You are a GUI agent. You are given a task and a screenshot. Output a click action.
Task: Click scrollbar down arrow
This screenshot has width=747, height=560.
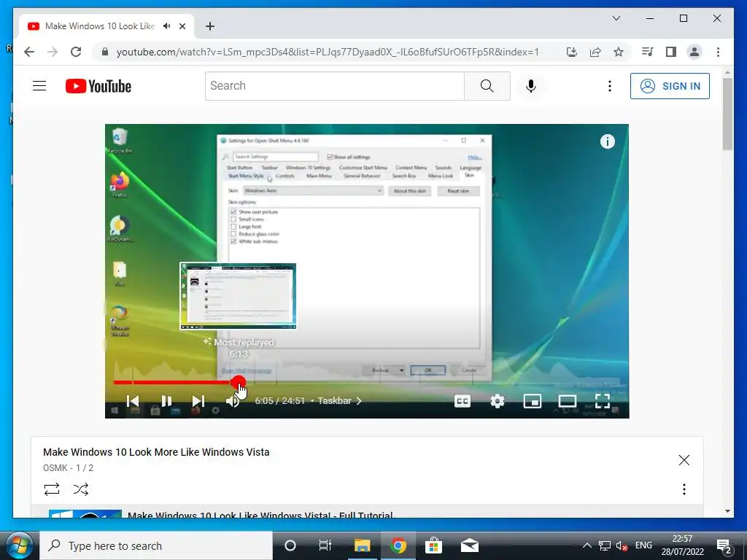tap(727, 511)
